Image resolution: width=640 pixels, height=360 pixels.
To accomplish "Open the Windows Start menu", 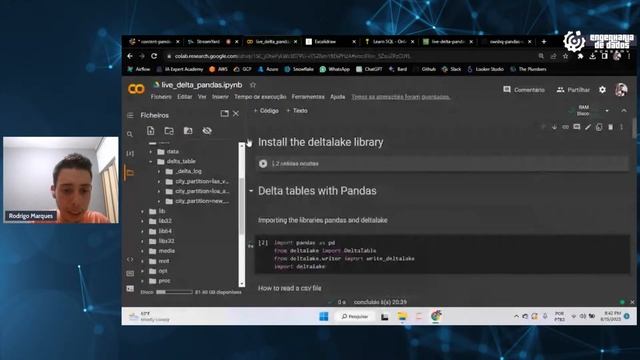I will (324, 317).
